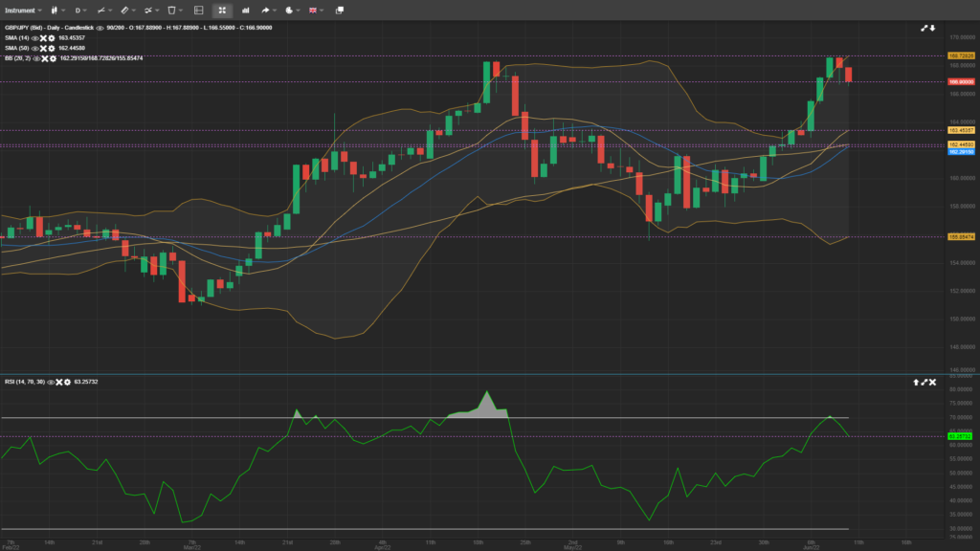This screenshot has height=551, width=980.
Task: Open the indicators tool icon
Action: 149,10
